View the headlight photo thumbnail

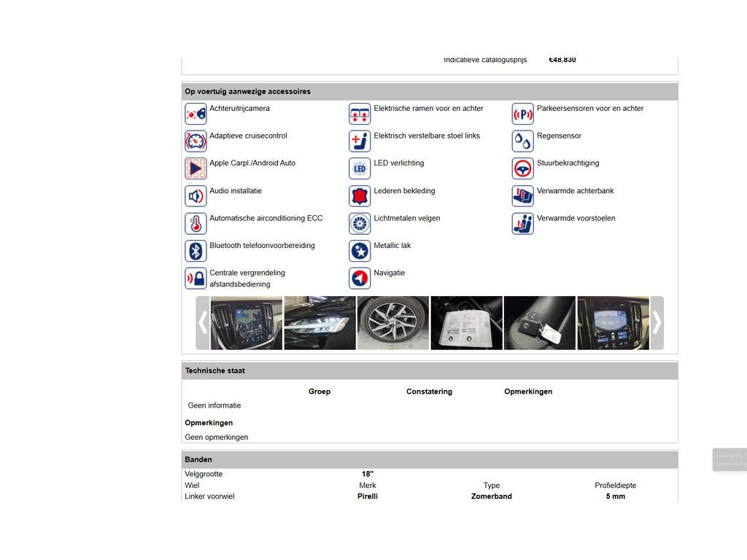coord(320,322)
